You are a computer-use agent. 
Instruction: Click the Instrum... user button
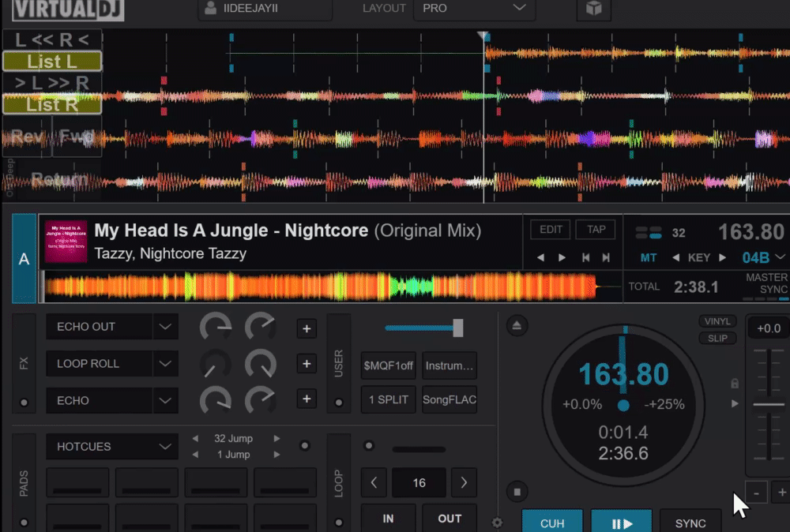pos(450,365)
